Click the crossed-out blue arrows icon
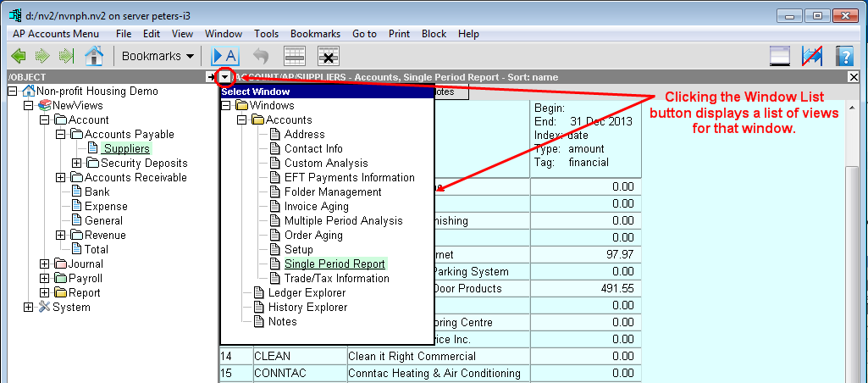Image resolution: width=868 pixels, height=383 pixels. (x=812, y=56)
